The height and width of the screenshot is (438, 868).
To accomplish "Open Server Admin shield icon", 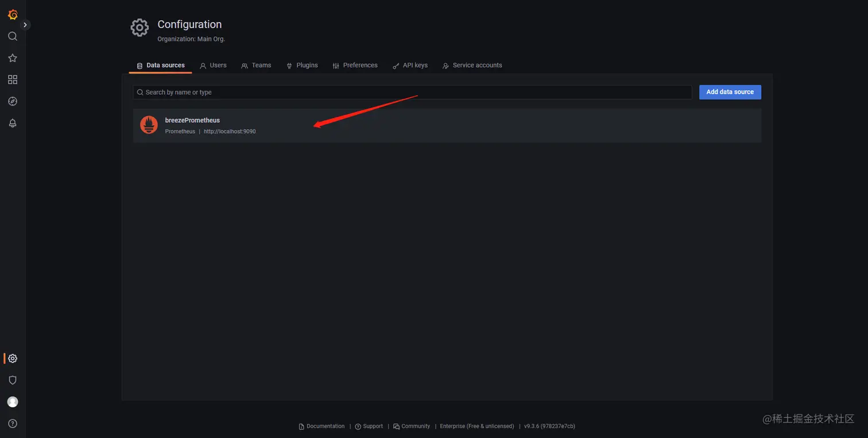I will 13,380.
